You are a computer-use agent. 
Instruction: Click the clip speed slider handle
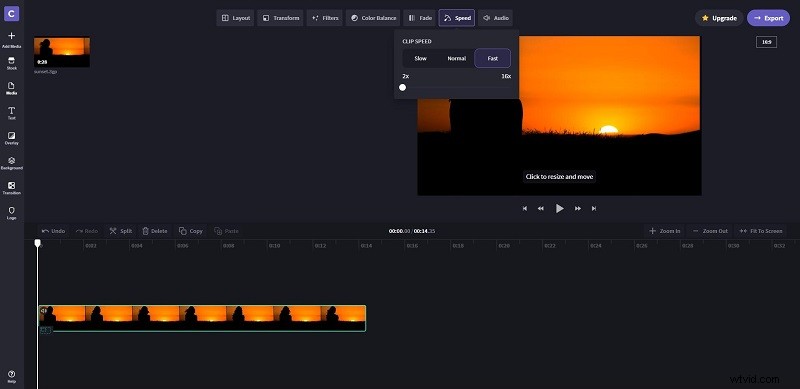tap(403, 87)
